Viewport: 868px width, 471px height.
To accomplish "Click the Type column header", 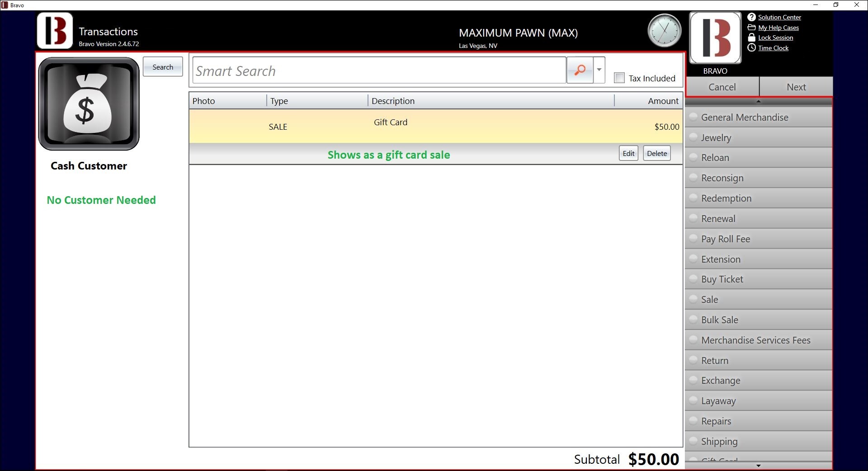I will point(317,101).
